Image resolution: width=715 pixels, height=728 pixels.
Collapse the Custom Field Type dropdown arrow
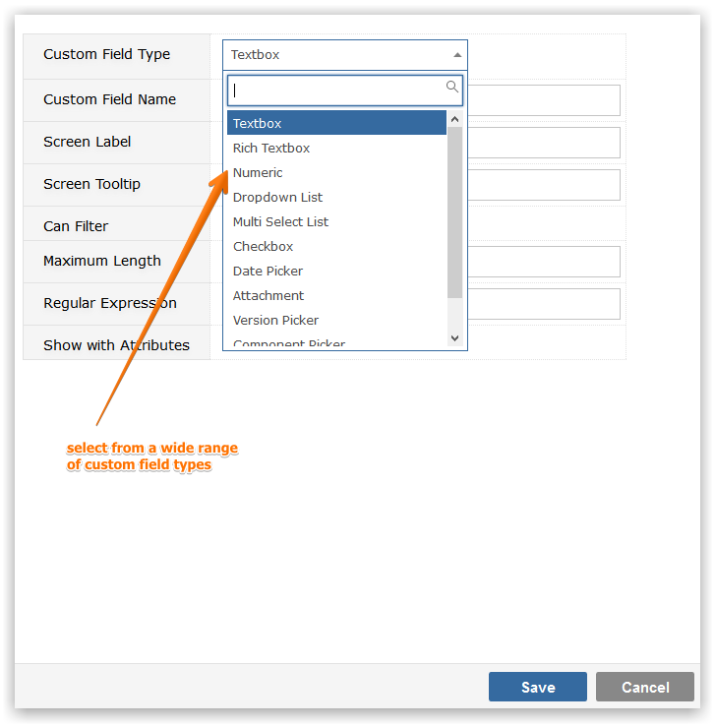click(457, 55)
